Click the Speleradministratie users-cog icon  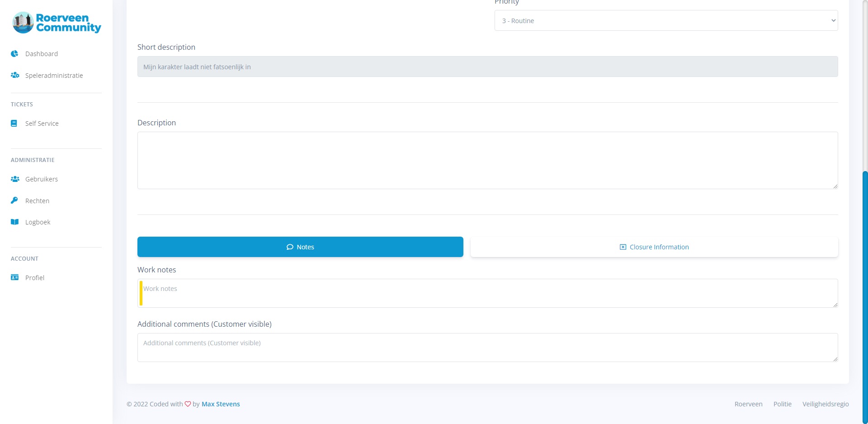(x=15, y=75)
